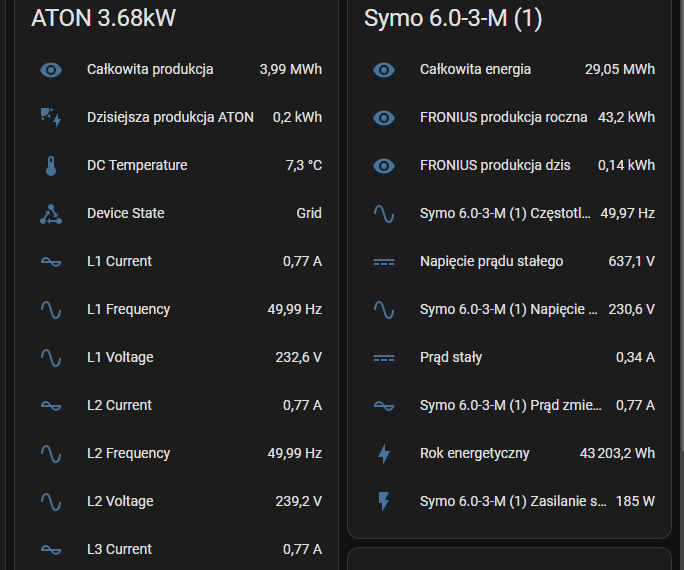Image resolution: width=684 pixels, height=570 pixels.
Task: Click the 49,97 Hz Symo frequency value
Action: 627,214
